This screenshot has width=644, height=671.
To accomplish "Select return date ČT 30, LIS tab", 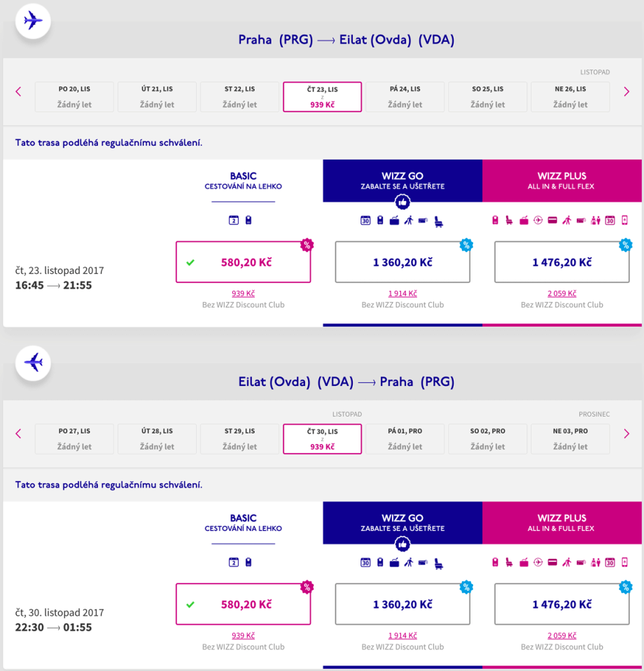I will click(x=322, y=438).
